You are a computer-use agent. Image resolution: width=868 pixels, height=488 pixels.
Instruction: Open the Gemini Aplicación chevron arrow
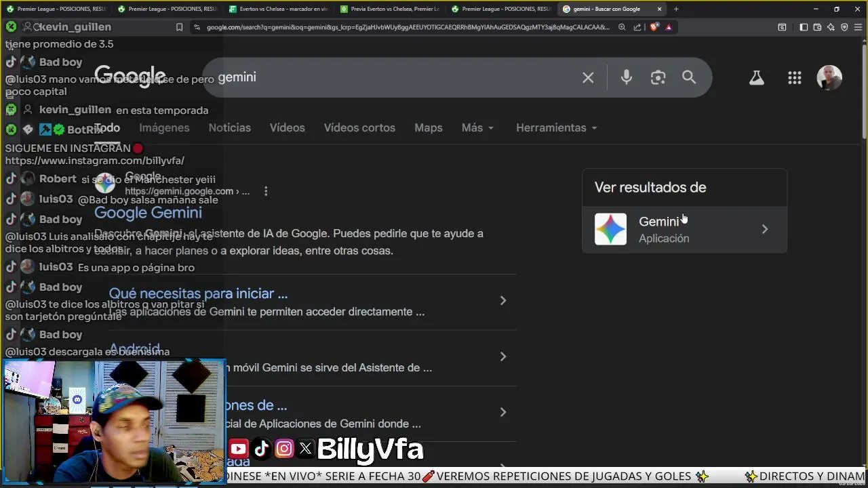pyautogui.click(x=764, y=229)
